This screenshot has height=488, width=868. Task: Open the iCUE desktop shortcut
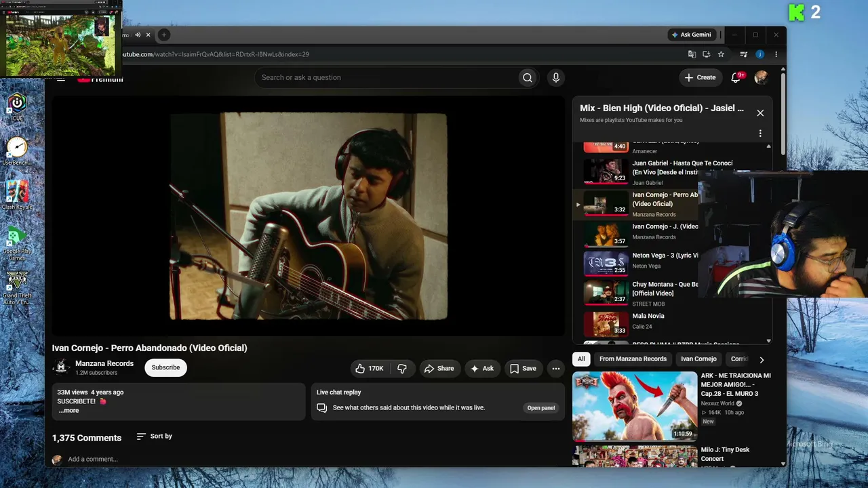[17, 108]
